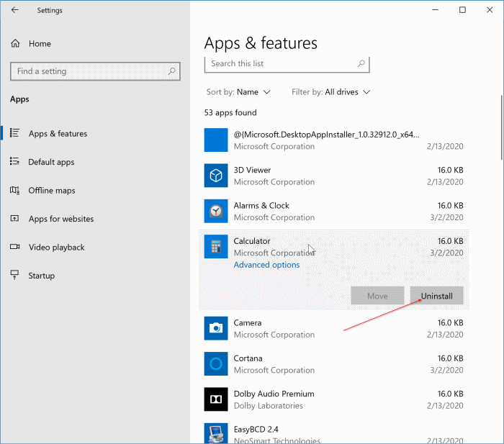
Task: Open Apps & features menu item
Action: coord(58,134)
